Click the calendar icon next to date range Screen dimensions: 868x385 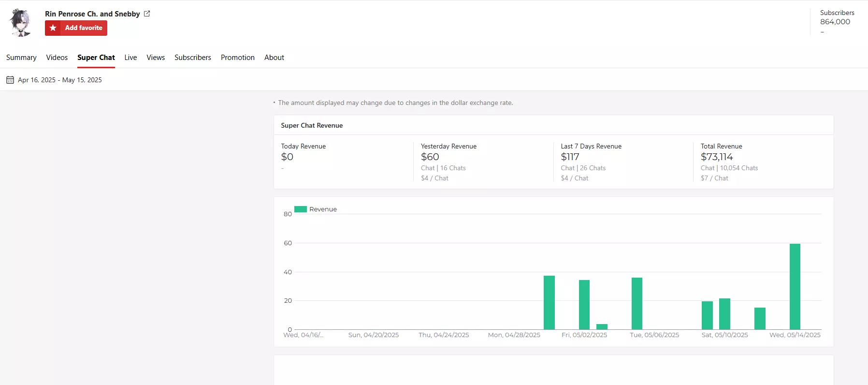(10, 80)
